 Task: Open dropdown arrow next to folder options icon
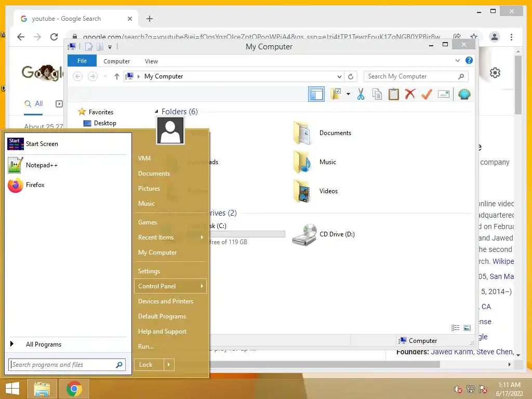coord(349,94)
